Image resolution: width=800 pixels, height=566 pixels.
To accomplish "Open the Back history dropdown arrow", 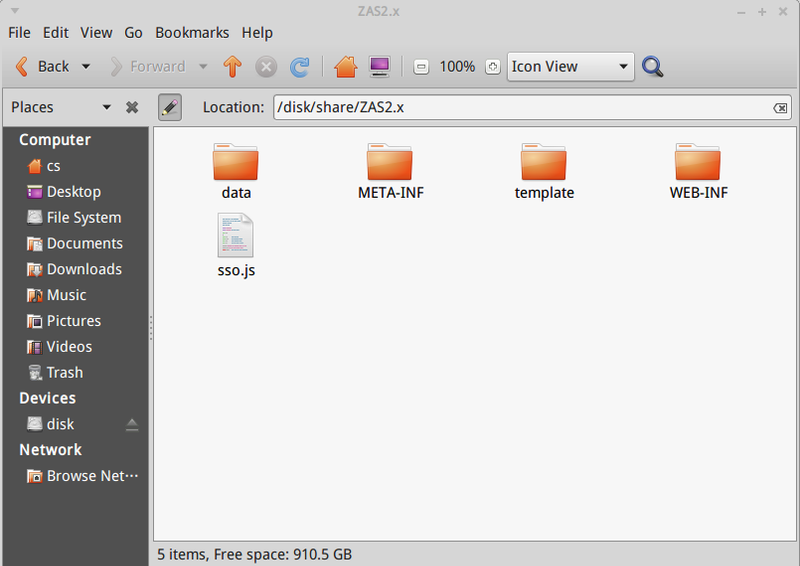I will pos(86,67).
